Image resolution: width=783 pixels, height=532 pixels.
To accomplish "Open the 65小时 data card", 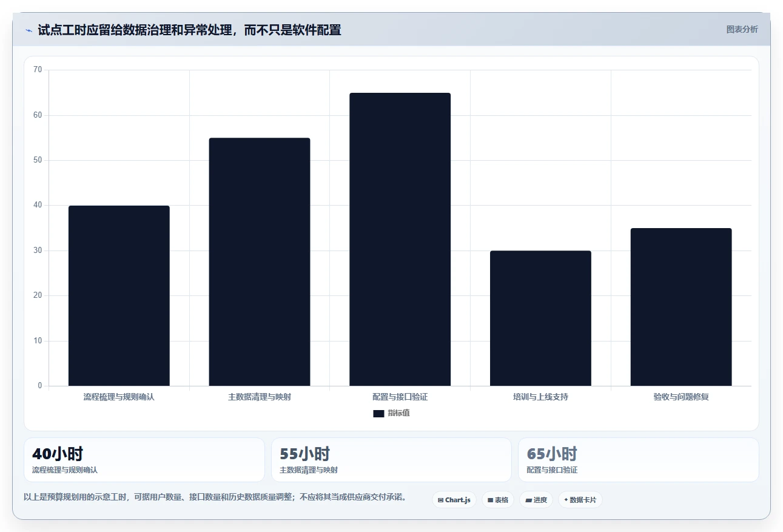I will (x=638, y=460).
